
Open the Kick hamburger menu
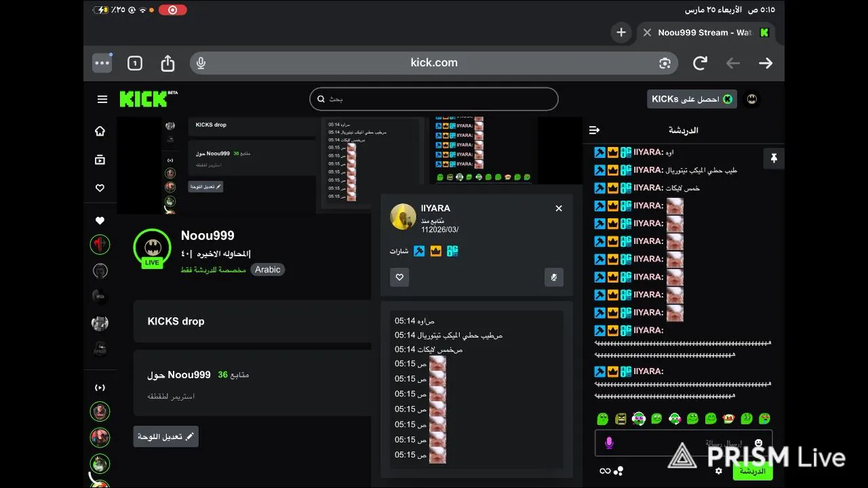[x=102, y=99]
